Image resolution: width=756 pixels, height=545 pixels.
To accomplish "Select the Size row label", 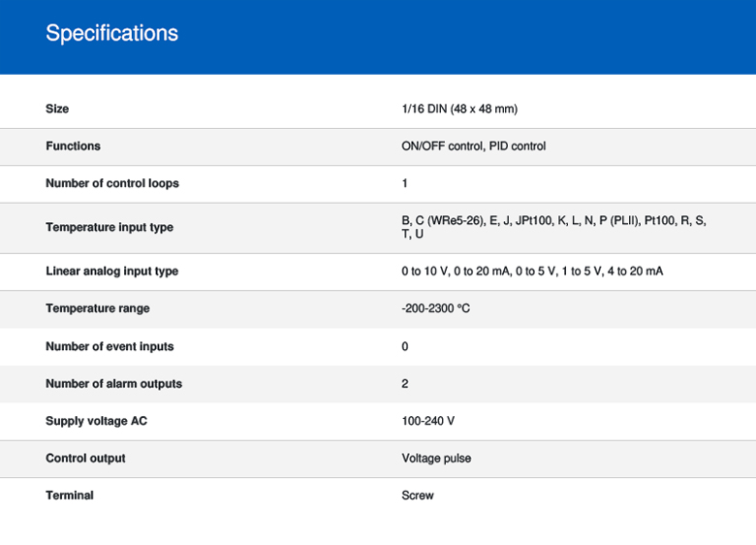I will pyautogui.click(x=57, y=109).
